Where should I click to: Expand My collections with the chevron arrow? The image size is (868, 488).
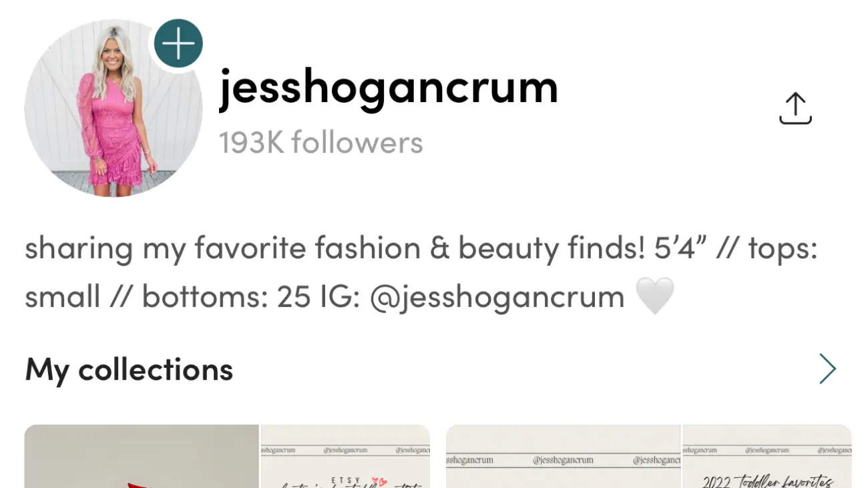pyautogui.click(x=827, y=369)
